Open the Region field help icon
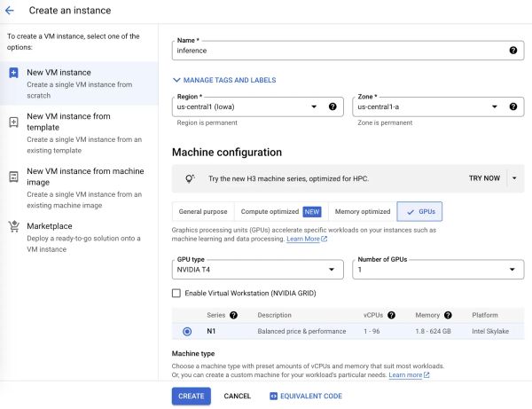The image size is (532, 409). point(332,106)
